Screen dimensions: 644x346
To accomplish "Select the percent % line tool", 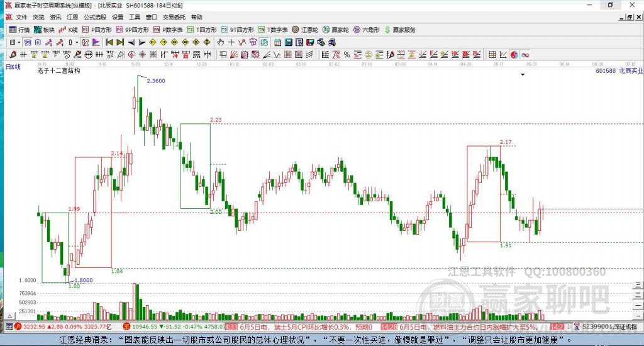I will [x=347, y=55].
